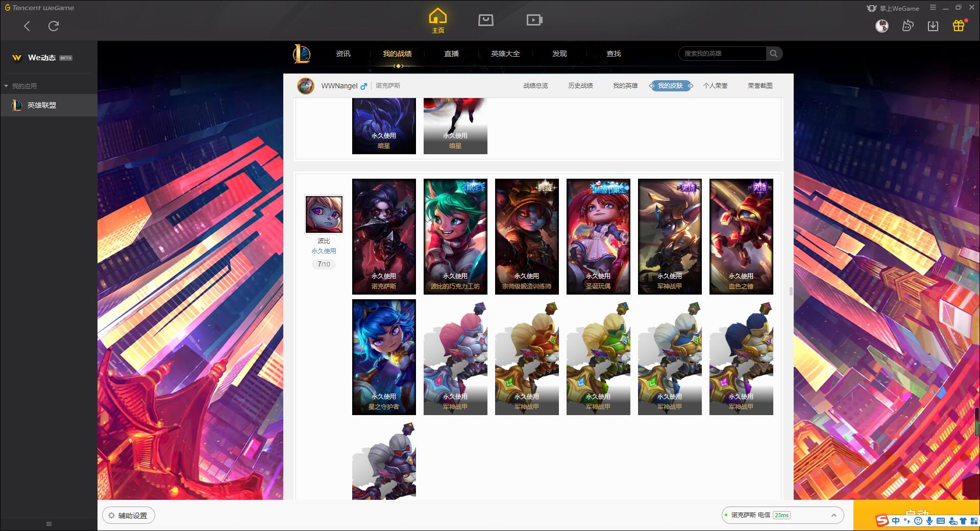Click the sidebar bottom menu lines icon

[49, 524]
